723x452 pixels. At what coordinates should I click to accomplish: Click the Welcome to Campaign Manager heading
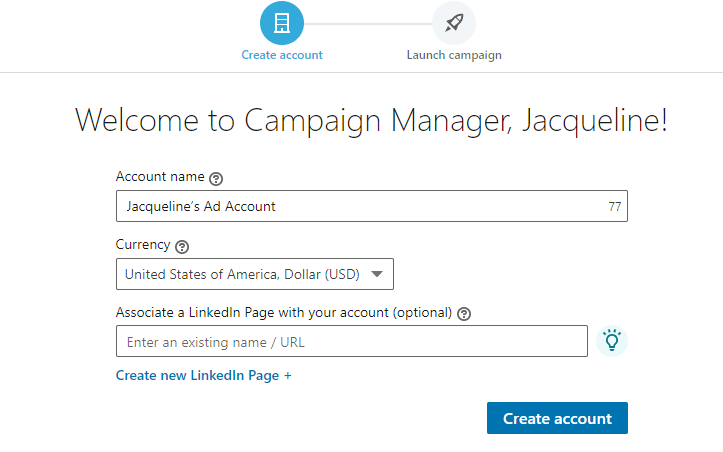tap(371, 121)
